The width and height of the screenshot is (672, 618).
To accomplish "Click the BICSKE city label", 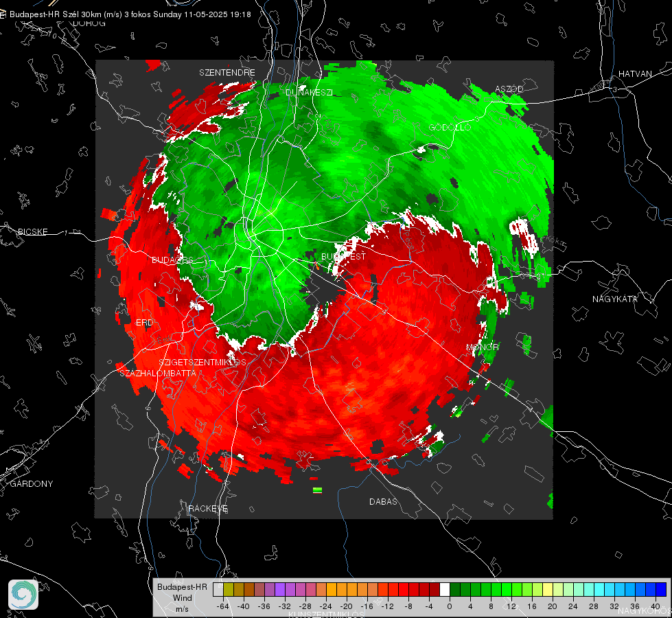I will (32, 231).
